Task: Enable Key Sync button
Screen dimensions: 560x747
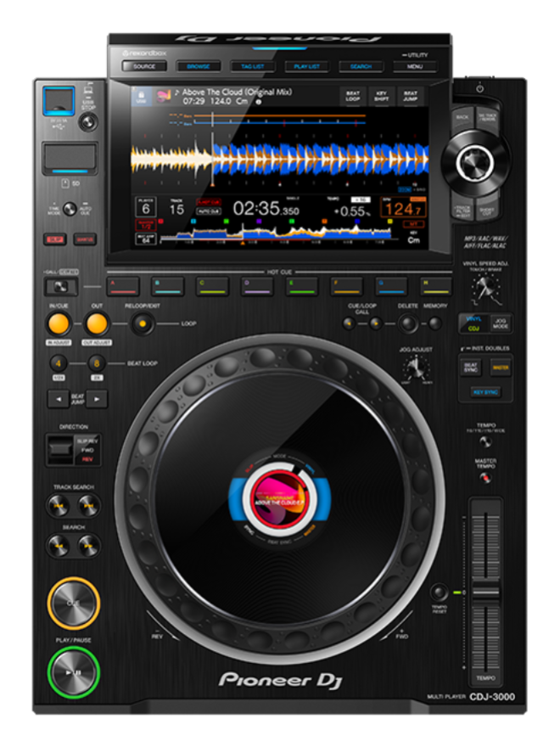Action: pos(485,393)
